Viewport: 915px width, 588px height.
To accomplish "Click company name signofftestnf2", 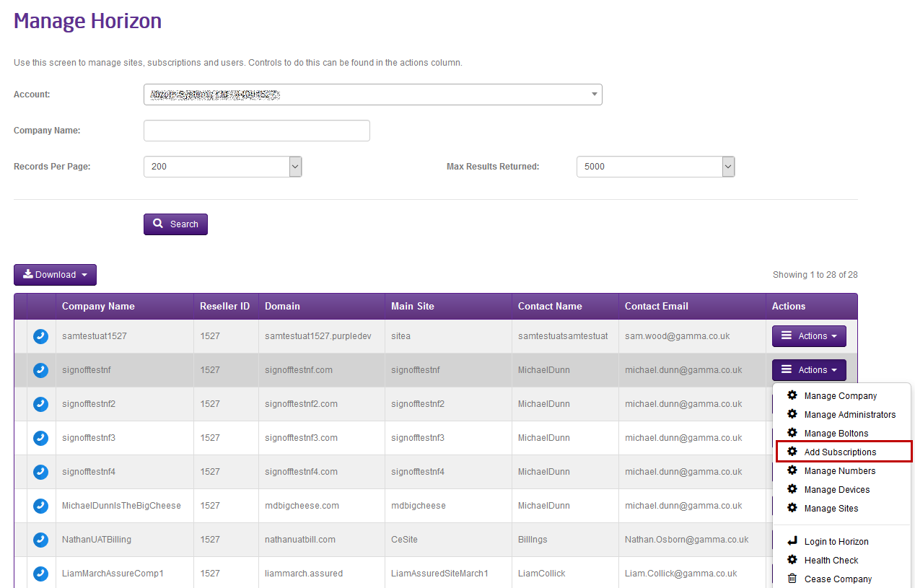I will [89, 404].
